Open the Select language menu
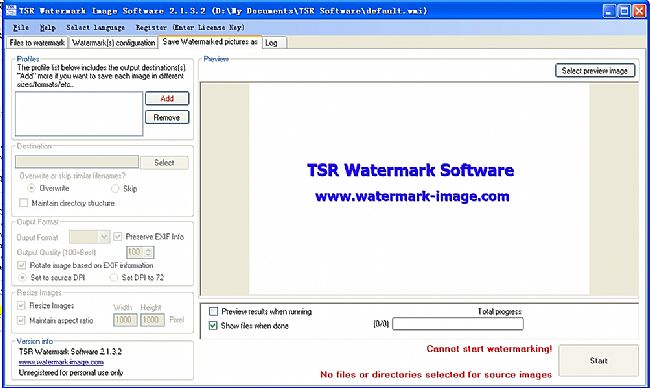The height and width of the screenshot is (388, 650). [x=95, y=27]
